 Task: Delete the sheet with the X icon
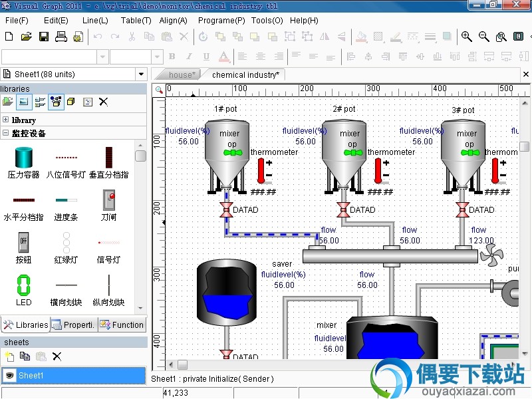[57, 356]
